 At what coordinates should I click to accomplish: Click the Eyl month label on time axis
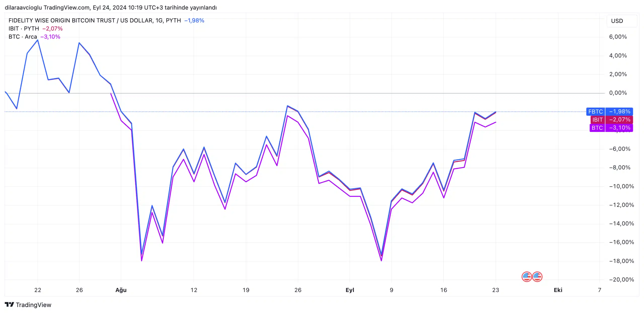pyautogui.click(x=350, y=290)
